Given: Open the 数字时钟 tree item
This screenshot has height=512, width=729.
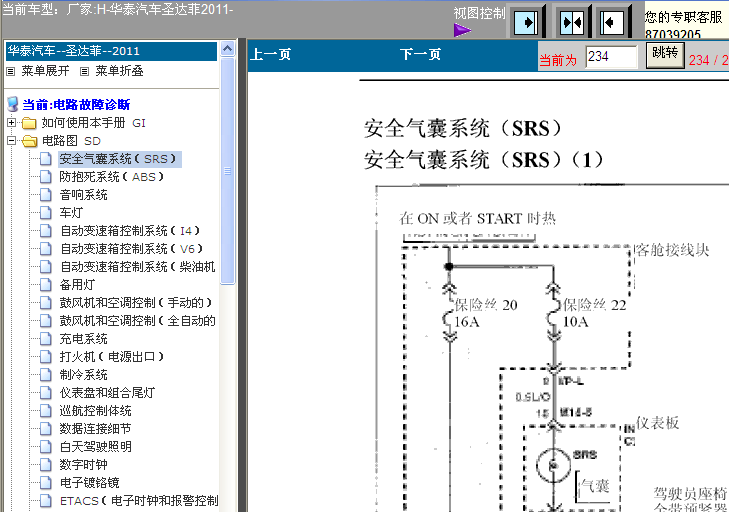Looking at the screenshot, I should 83,465.
